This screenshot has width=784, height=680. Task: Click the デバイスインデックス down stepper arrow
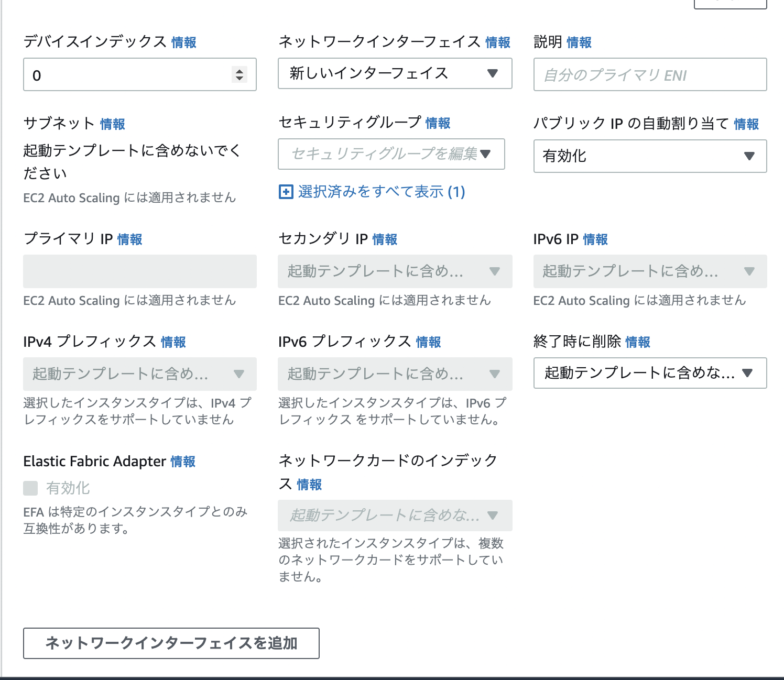coord(239,79)
